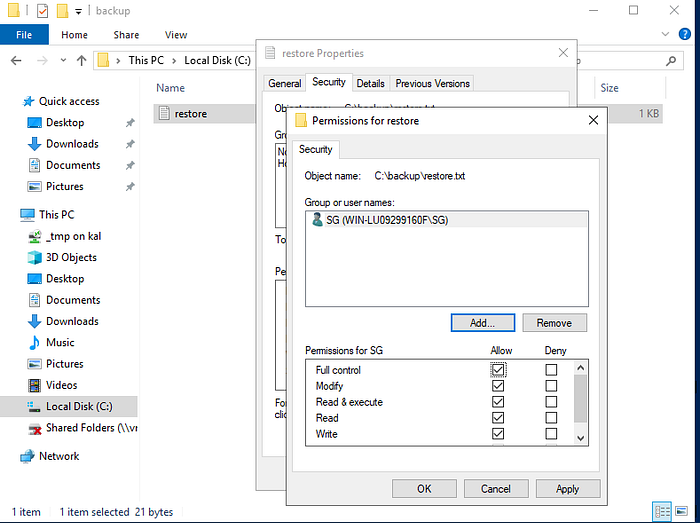Screen dimensions: 700x523
Task: Select Local Disk (C:) in sidebar
Action: pos(69,407)
